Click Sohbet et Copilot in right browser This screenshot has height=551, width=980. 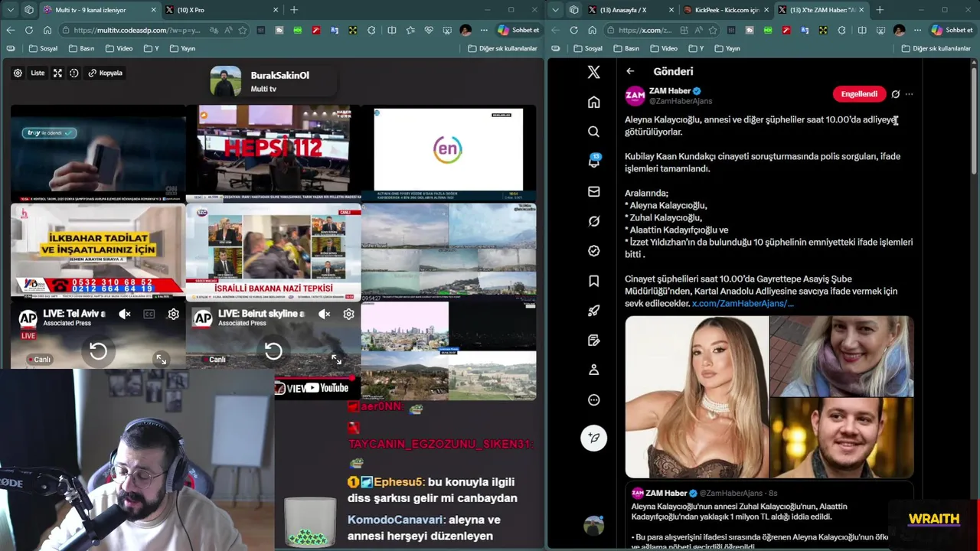coord(951,30)
